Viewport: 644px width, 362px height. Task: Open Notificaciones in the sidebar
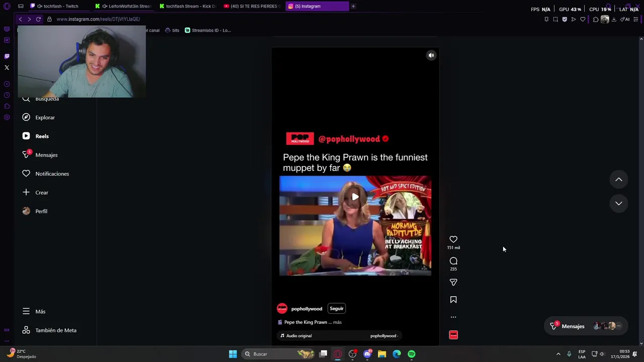46,174
